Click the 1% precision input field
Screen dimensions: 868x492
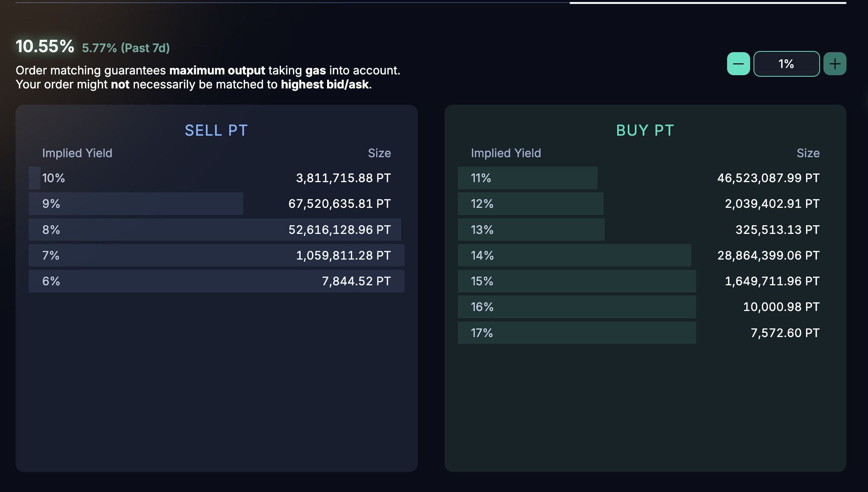pyautogui.click(x=786, y=64)
